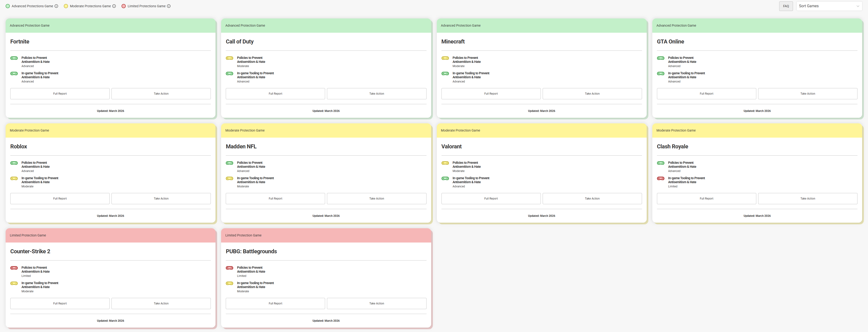868x332 pixels.
Task: Click Take Action for PUBG: Battlegrounds
Action: click(x=376, y=303)
